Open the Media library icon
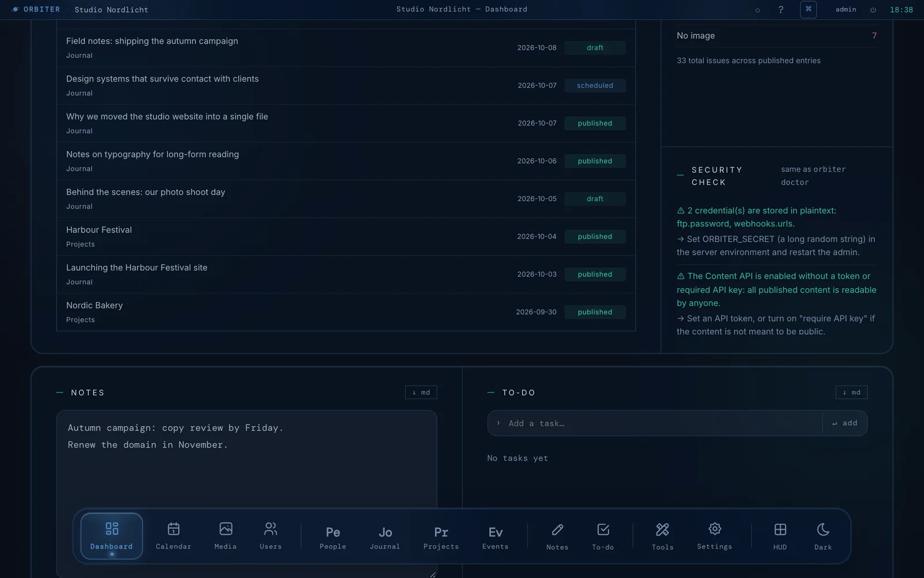This screenshot has width=924, height=578. [x=226, y=536]
